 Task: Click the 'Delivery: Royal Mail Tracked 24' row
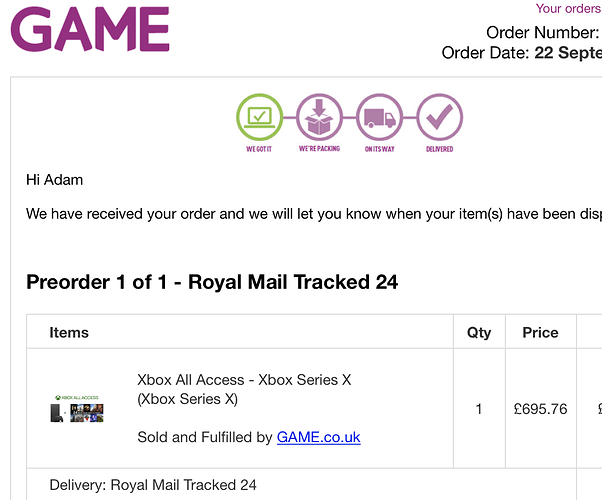coord(301,485)
